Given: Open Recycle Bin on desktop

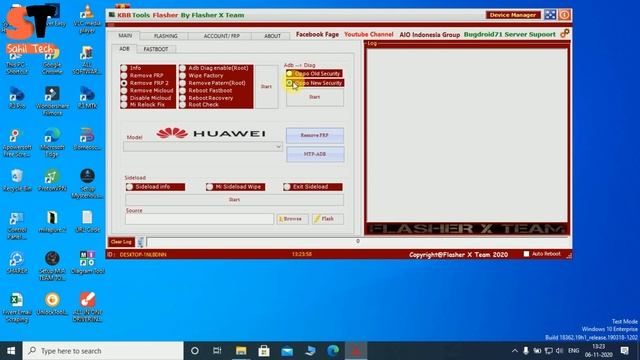Looking at the screenshot, I should click(x=17, y=180).
